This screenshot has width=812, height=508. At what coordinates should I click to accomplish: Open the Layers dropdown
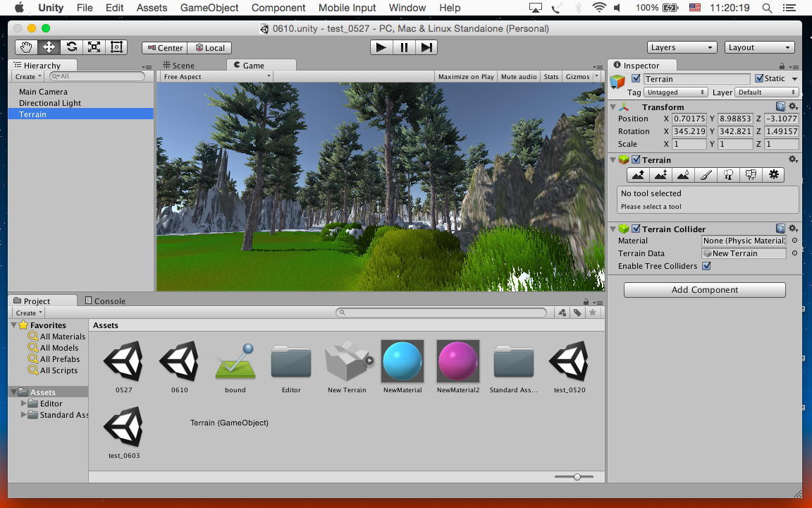681,47
